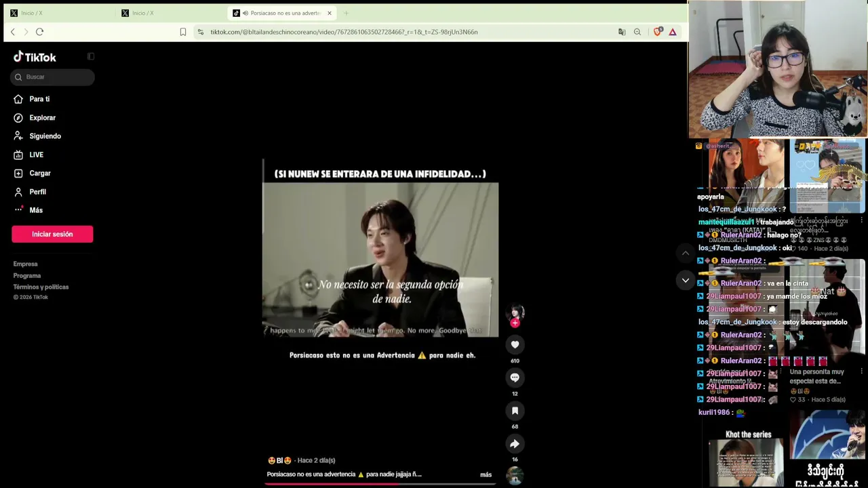Go to the next video

click(686, 280)
